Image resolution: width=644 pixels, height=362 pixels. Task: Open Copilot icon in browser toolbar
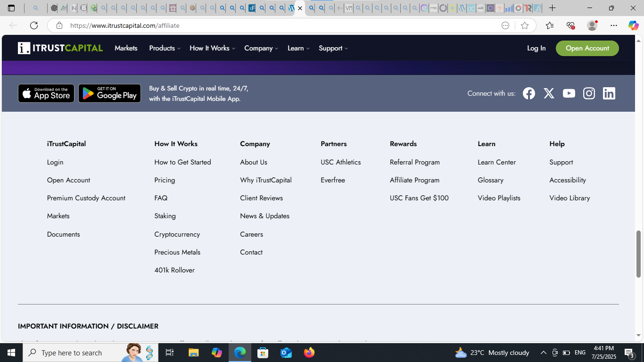(633, 25)
